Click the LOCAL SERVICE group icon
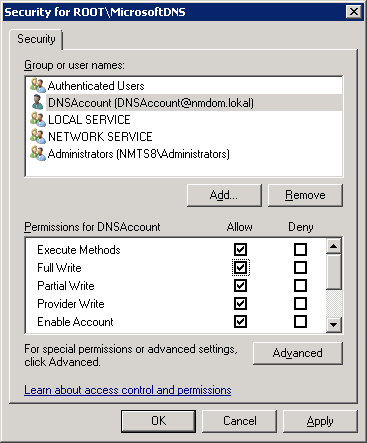The width and height of the screenshot is (367, 443). coord(38,119)
